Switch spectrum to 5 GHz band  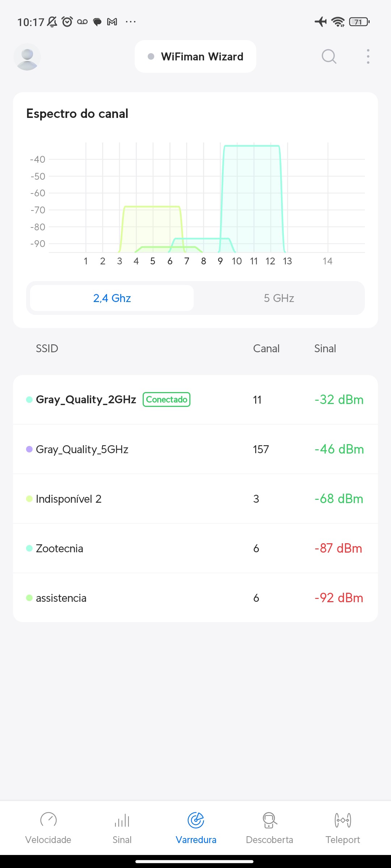[279, 298]
